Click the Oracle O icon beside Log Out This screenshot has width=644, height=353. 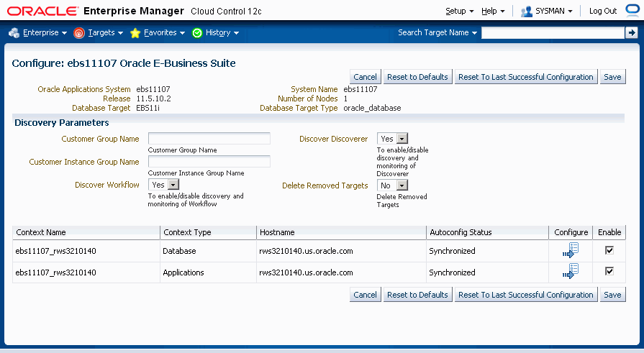tap(632, 10)
